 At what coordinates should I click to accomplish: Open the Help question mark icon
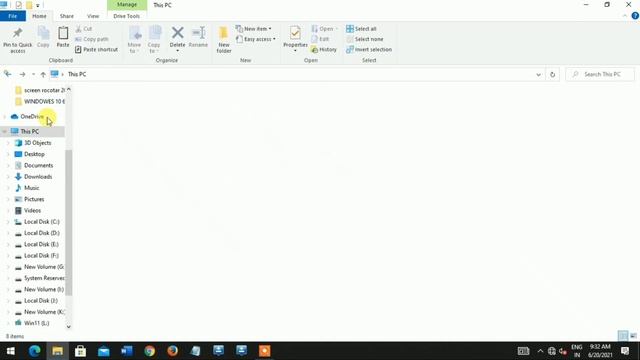[635, 16]
